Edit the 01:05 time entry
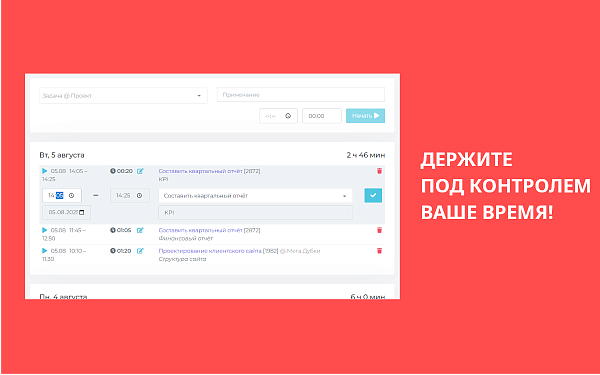 tap(140, 230)
